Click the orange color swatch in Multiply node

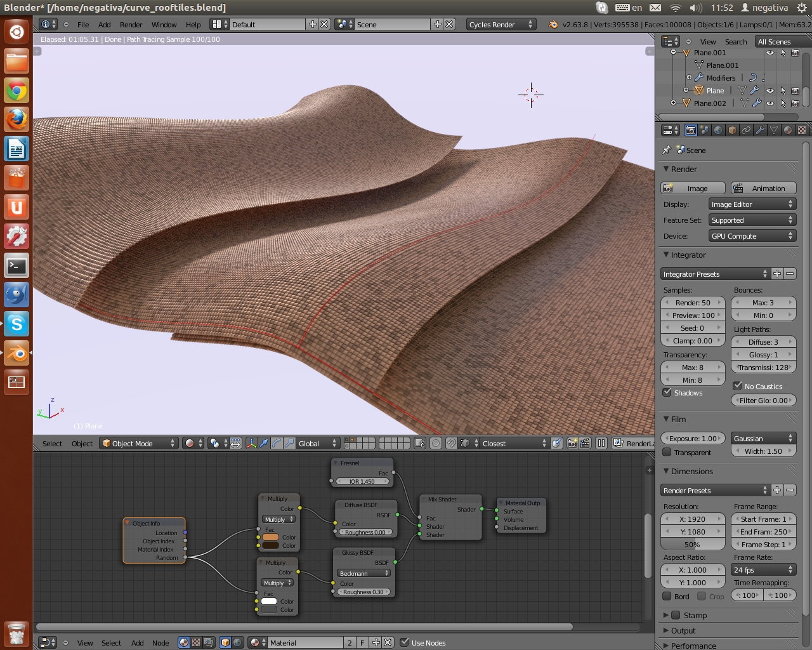point(271,537)
